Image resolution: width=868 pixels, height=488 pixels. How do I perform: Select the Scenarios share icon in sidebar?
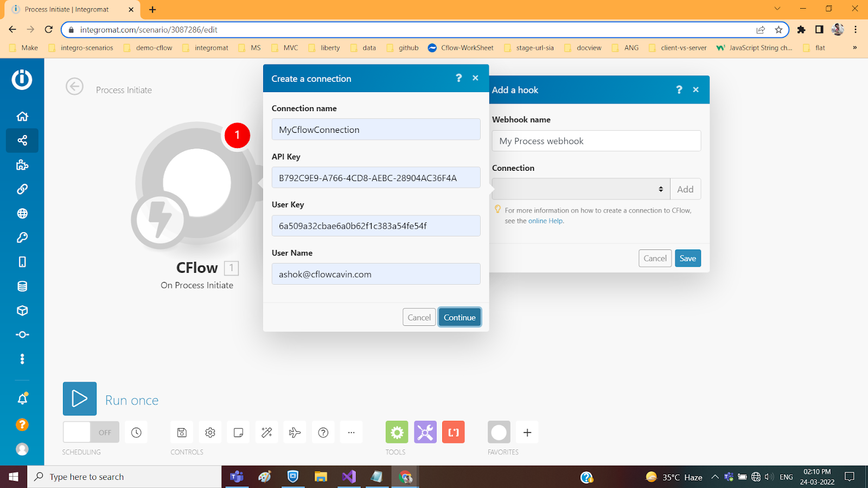(22, 140)
